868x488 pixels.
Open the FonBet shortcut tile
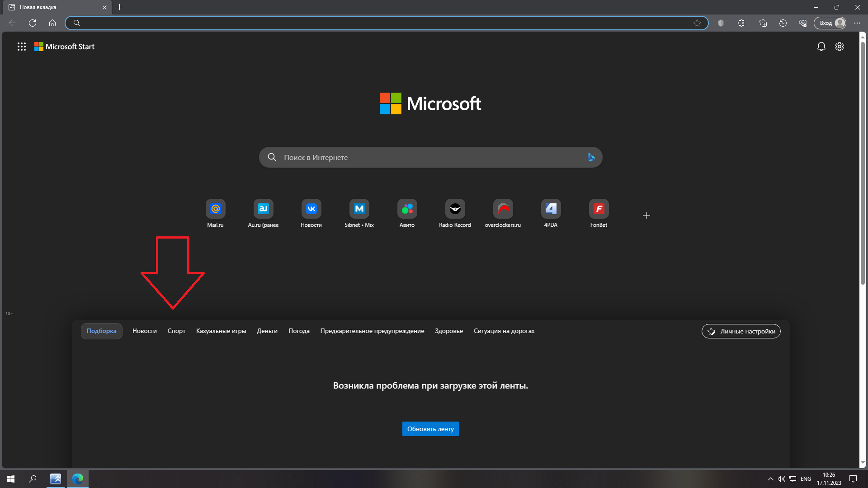(598, 209)
